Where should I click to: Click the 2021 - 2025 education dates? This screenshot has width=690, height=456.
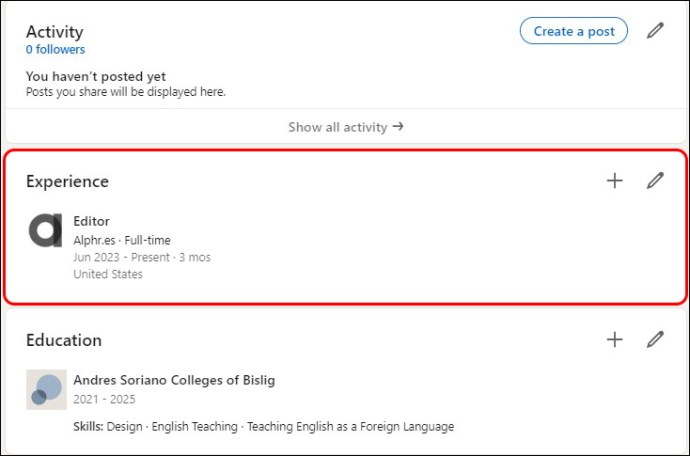104,399
